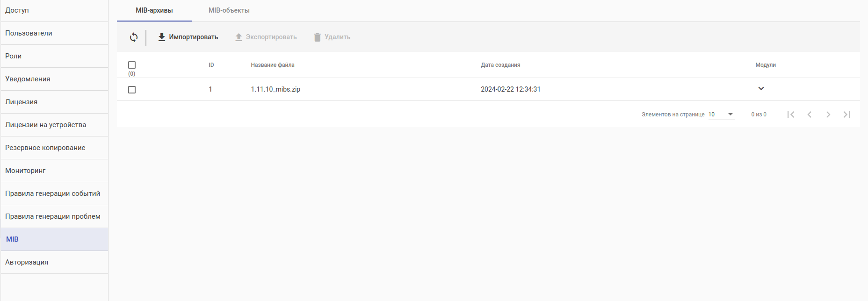868x301 pixels.
Task: Open the Мониторинг sidebar item
Action: [x=25, y=171]
